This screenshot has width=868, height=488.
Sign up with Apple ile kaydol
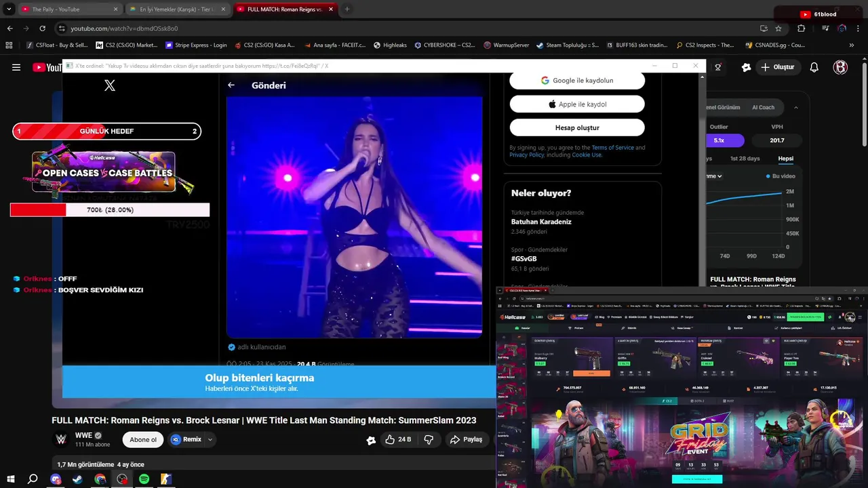point(577,104)
